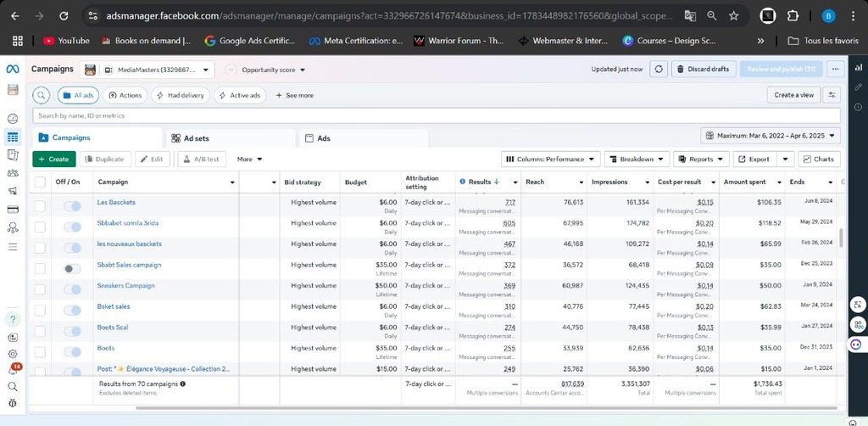
Task: Check the select-all header checkbox
Action: point(40,182)
